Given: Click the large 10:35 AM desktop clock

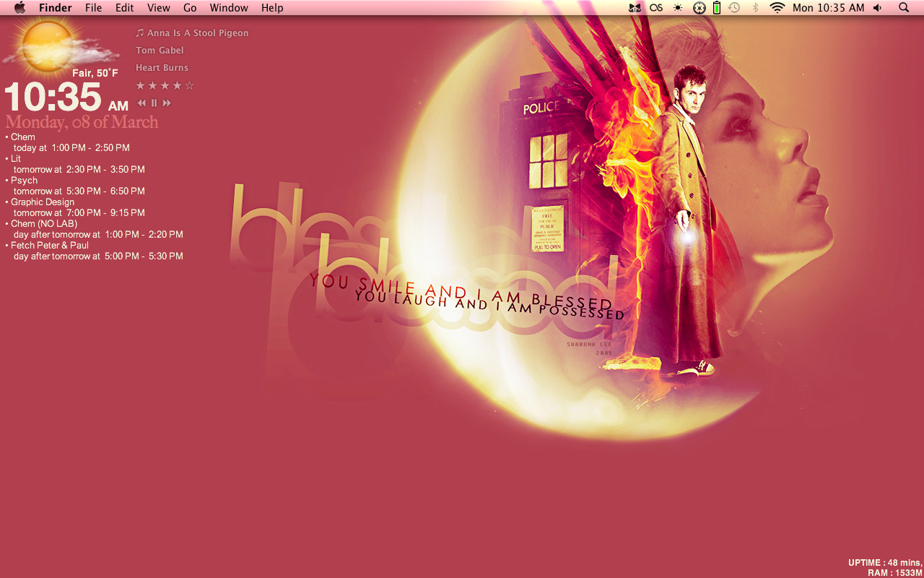Looking at the screenshot, I should [x=66, y=98].
